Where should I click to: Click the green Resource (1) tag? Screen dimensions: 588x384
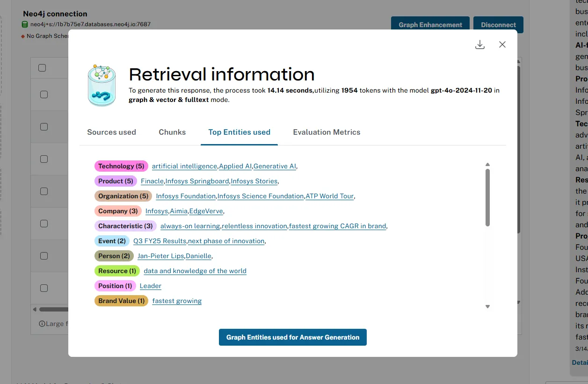point(117,271)
